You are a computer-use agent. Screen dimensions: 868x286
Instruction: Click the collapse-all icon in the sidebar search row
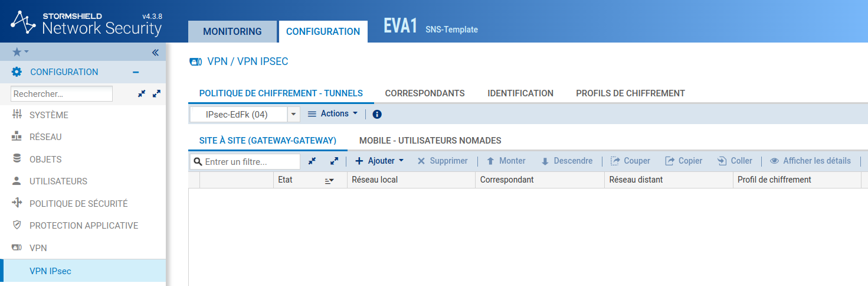142,93
